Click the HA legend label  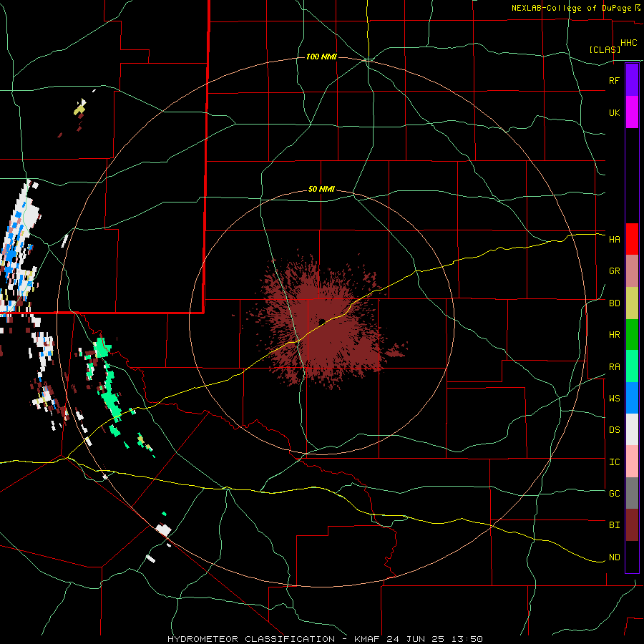tap(615, 240)
